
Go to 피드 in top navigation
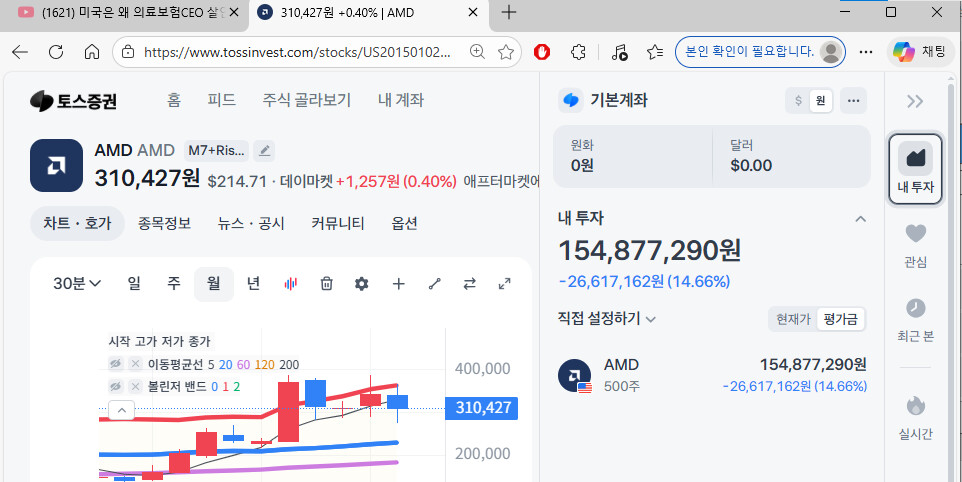coord(221,100)
